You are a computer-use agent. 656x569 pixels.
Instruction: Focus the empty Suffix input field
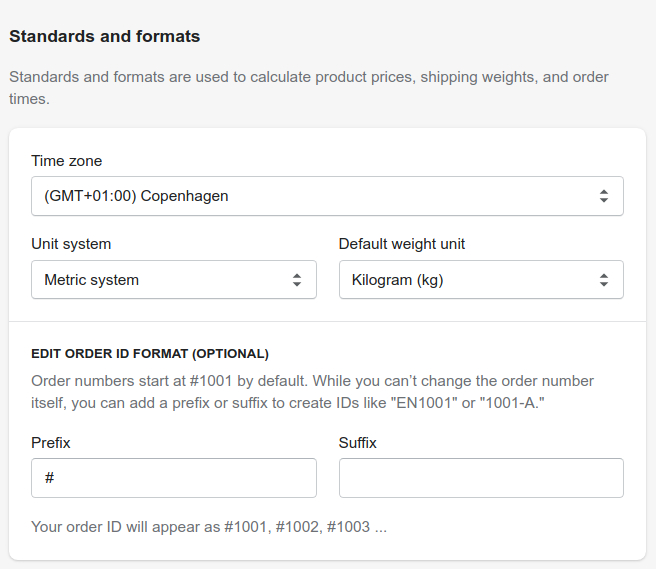click(481, 478)
